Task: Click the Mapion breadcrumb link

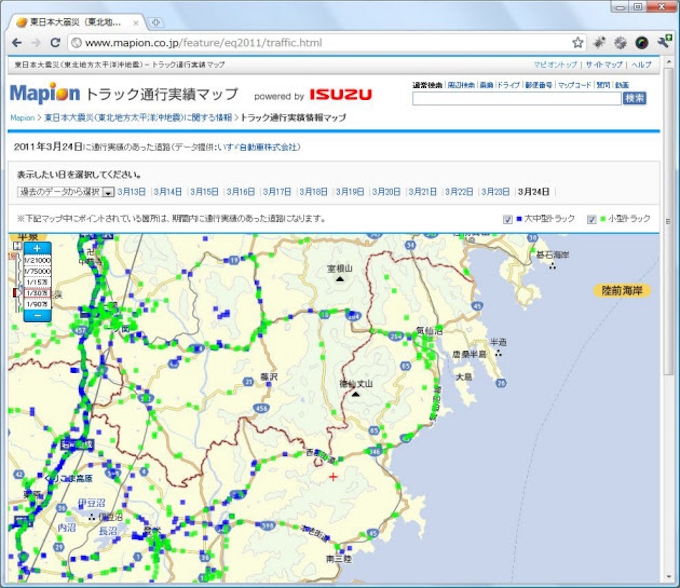Action: (x=23, y=118)
